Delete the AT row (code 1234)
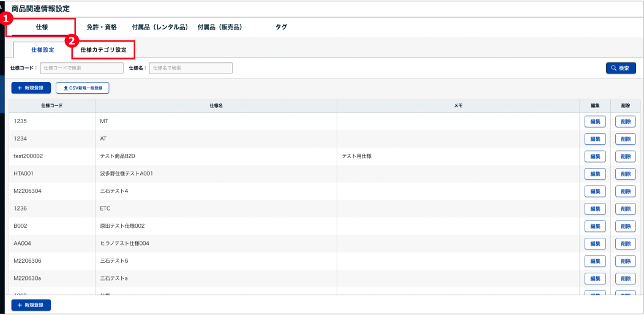This screenshot has height=315, width=644. pyautogui.click(x=625, y=139)
